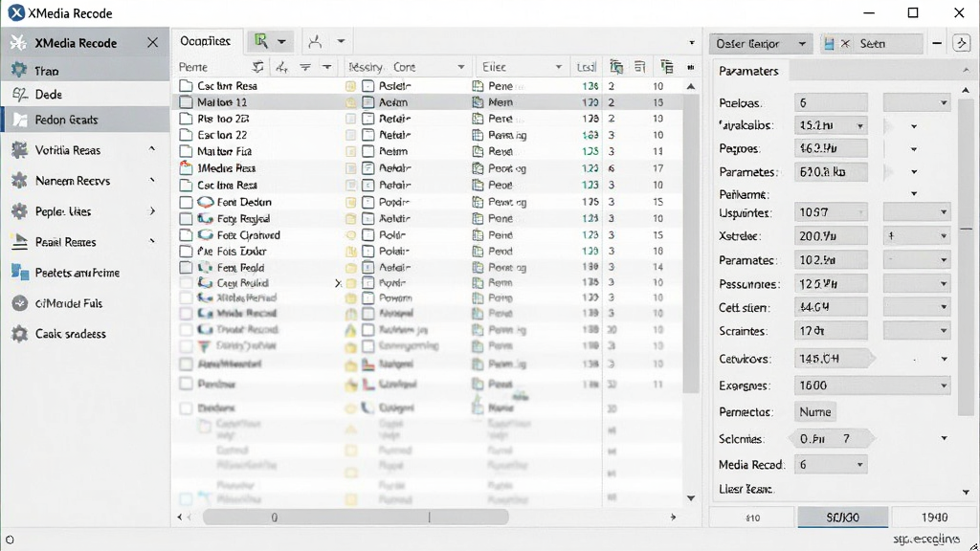Click the icon beside Peael Reates
This screenshot has height=551, width=980.
pos(19,242)
